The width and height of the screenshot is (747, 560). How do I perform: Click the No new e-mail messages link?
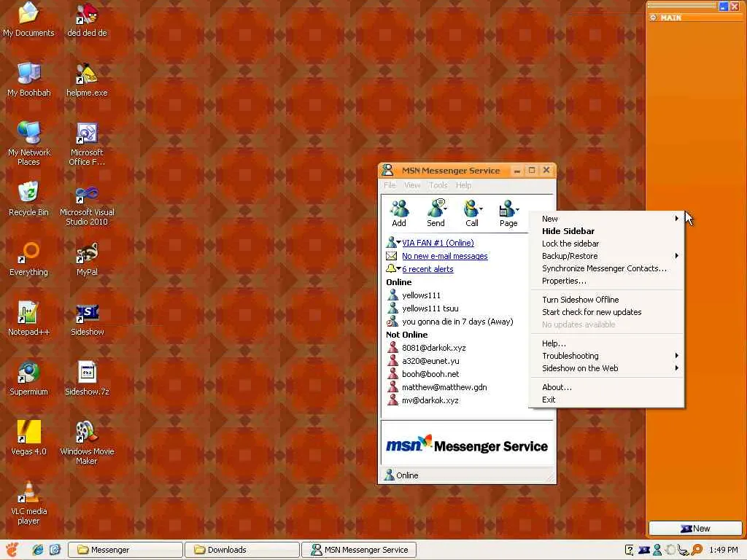[x=444, y=256]
